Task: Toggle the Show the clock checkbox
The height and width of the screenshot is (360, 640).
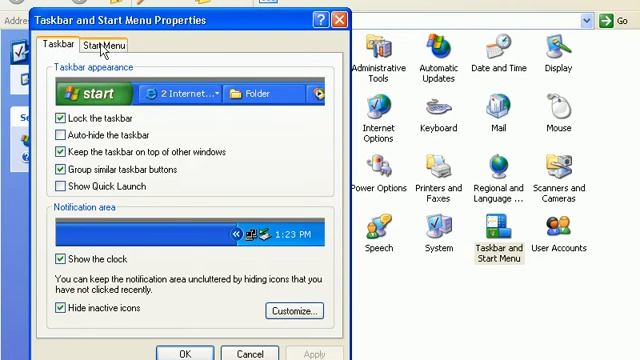Action: click(x=60, y=259)
